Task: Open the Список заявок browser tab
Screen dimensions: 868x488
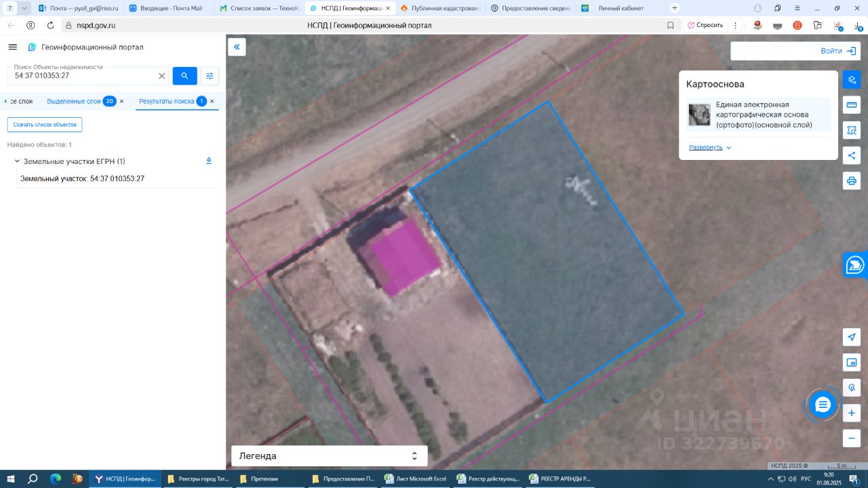Action: click(259, 8)
